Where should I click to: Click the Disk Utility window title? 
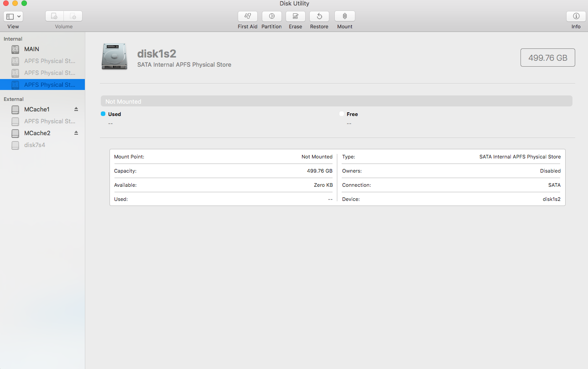[294, 4]
